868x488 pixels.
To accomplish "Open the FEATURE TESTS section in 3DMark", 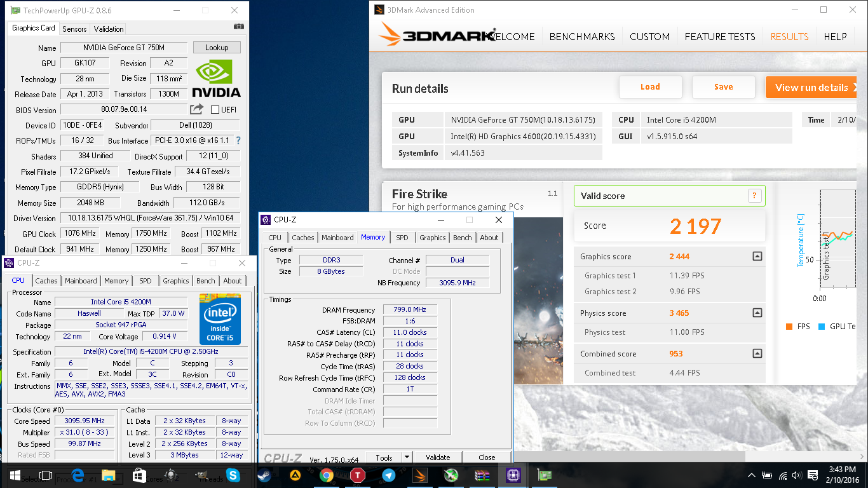I will [x=720, y=36].
